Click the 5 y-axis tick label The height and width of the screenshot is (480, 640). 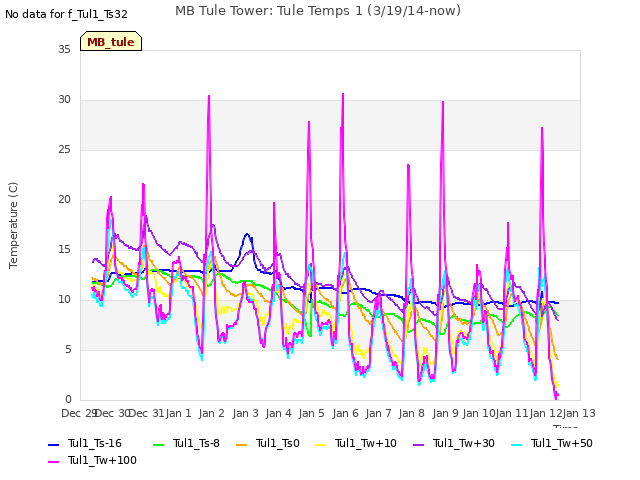click(x=68, y=350)
